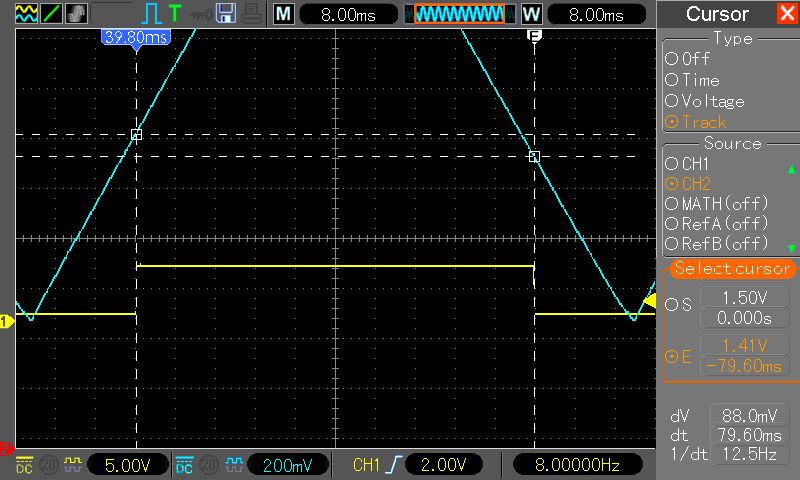Click the sine waveform display icon
800x480 pixels.
point(26,13)
